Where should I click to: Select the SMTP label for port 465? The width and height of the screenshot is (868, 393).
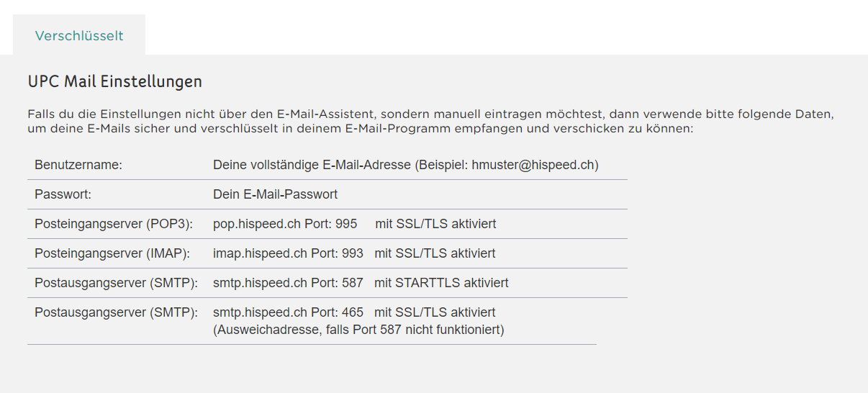[x=116, y=312]
